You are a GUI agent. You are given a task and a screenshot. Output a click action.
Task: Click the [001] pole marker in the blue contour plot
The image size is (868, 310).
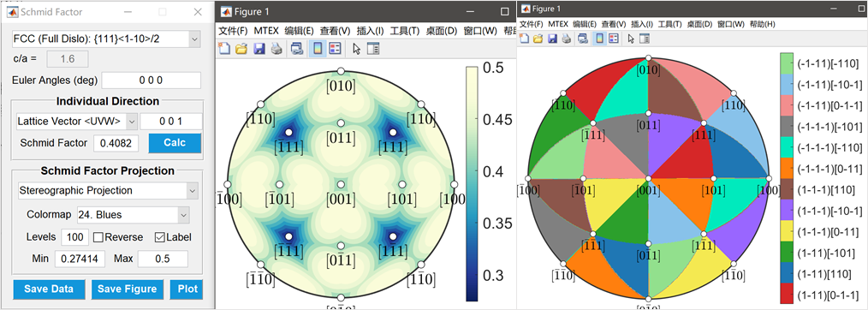tap(341, 184)
